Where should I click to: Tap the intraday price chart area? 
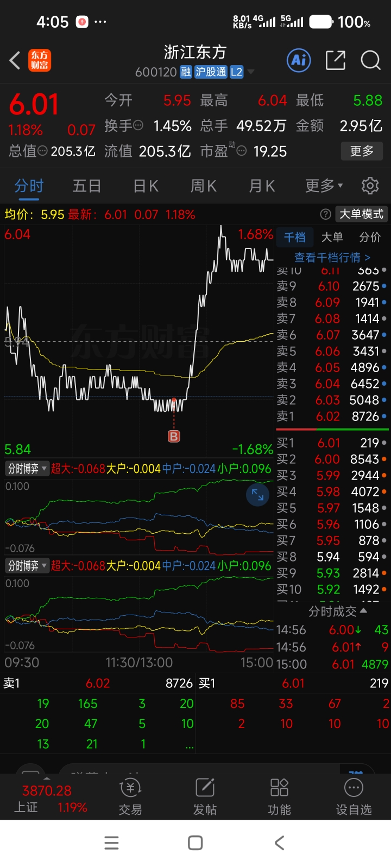pos(139,341)
